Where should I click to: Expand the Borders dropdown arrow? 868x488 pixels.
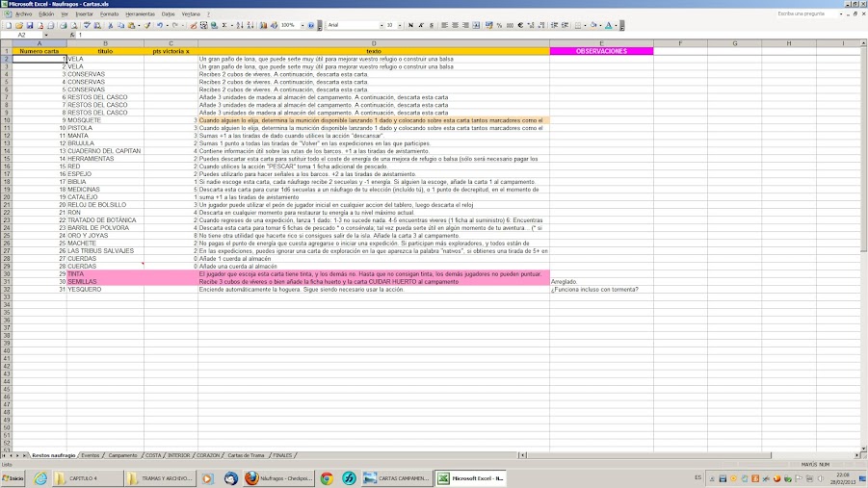585,25
